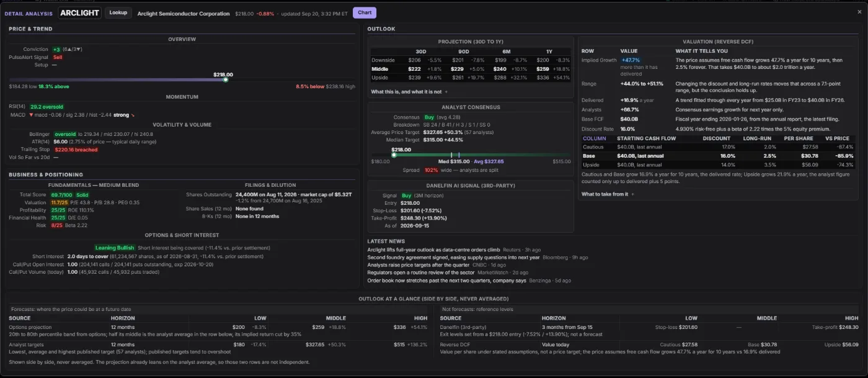The width and height of the screenshot is (868, 378).
Task: Expand 'What this is, and what it is not'
Action: [409, 91]
